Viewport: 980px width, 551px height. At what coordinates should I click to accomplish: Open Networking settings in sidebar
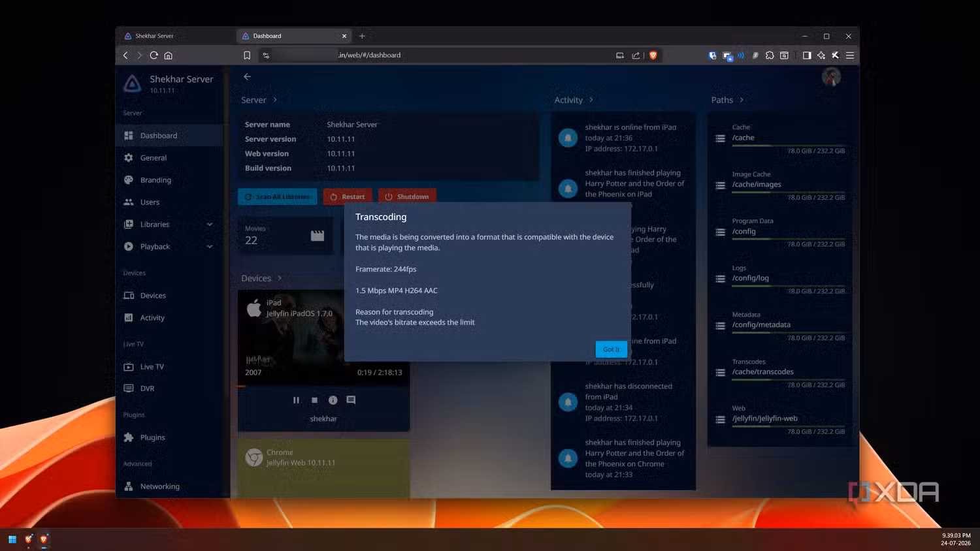[173, 486]
